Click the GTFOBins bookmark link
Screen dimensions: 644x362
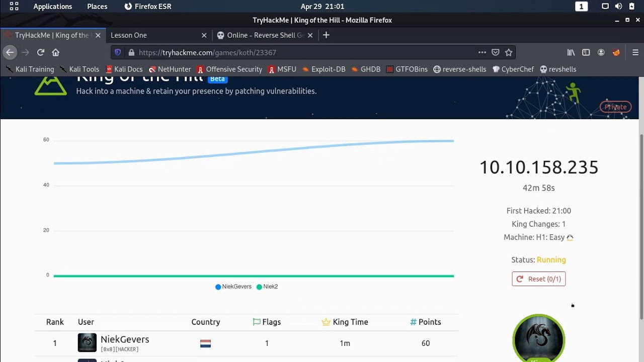pos(407,69)
